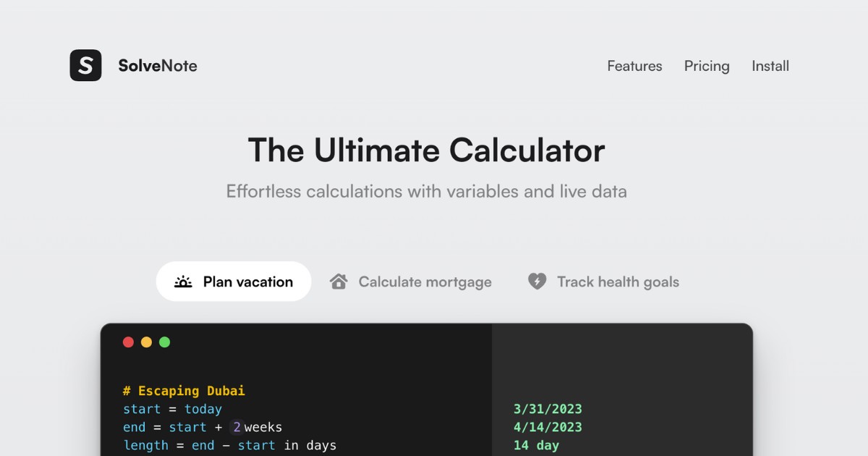Click the SolveNote logo icon
The image size is (868, 456).
click(85, 65)
